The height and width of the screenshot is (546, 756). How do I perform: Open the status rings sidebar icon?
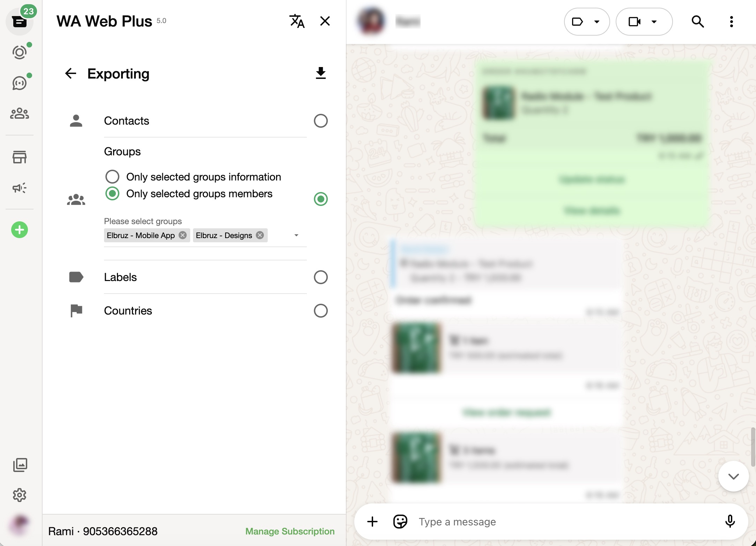point(20,52)
